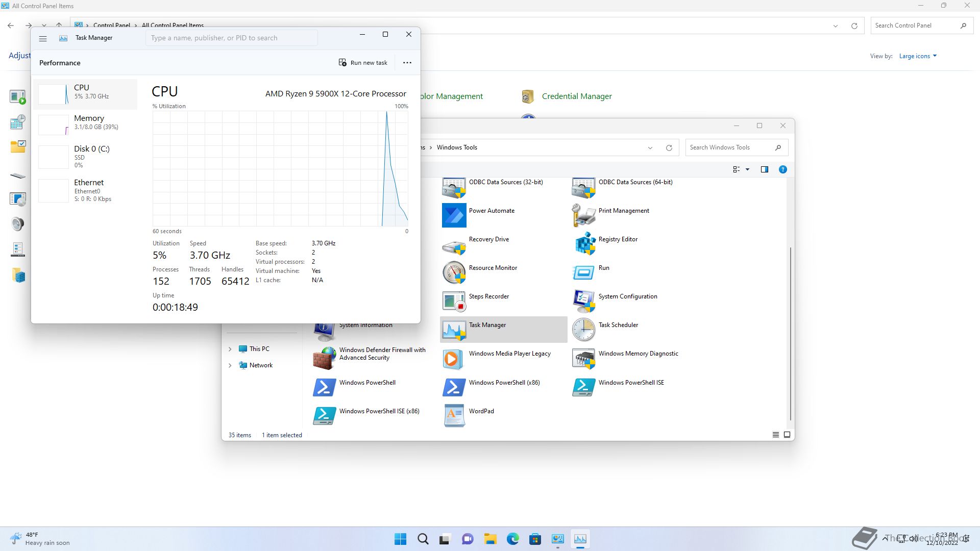This screenshot has width=980, height=551.
Task: Click the Search Windows Tools field
Action: point(736,147)
